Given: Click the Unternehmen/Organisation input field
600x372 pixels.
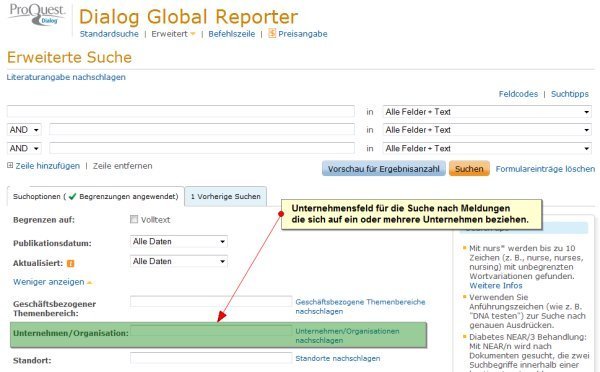Looking at the screenshot, I should tap(211, 331).
